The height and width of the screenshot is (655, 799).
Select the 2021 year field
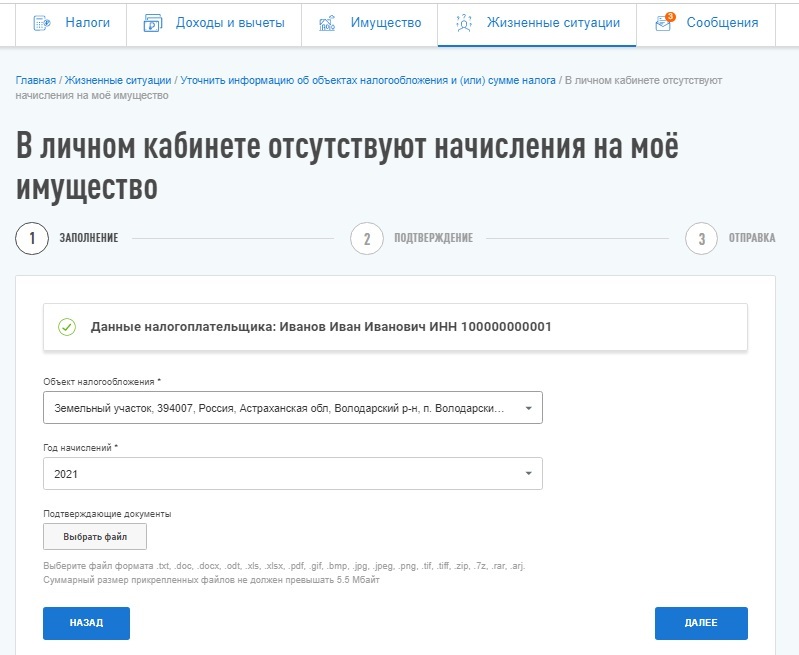tap(293, 474)
